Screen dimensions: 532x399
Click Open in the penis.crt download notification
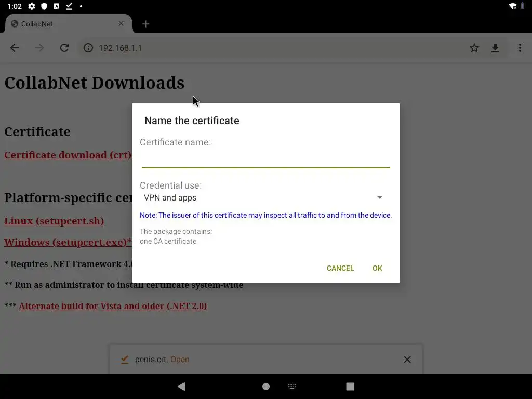point(180,360)
